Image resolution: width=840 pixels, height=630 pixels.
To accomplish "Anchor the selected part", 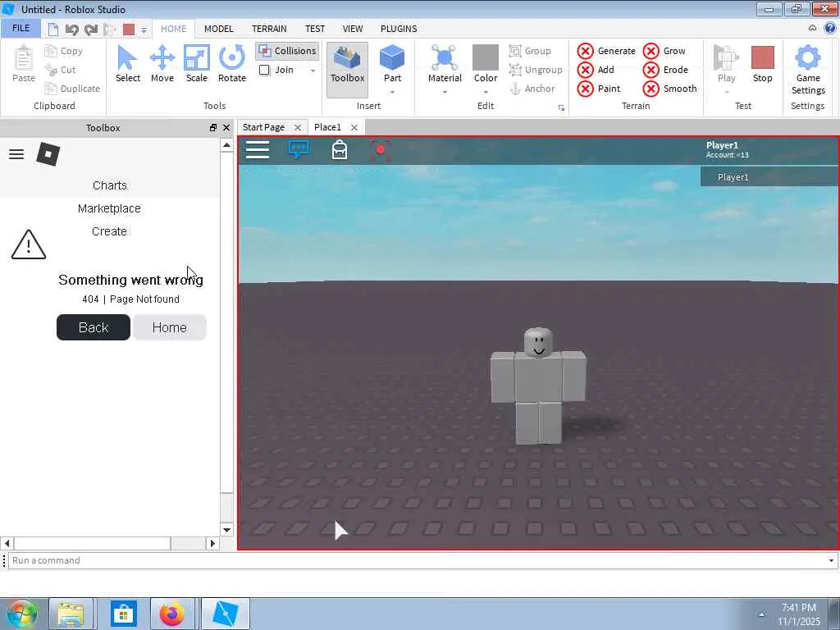I will 532,89.
